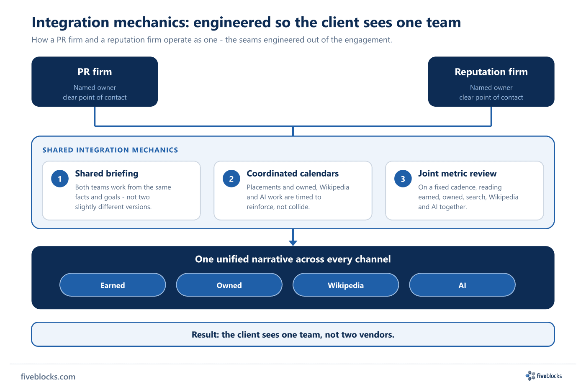Click the One unified narrative heading

click(x=293, y=259)
